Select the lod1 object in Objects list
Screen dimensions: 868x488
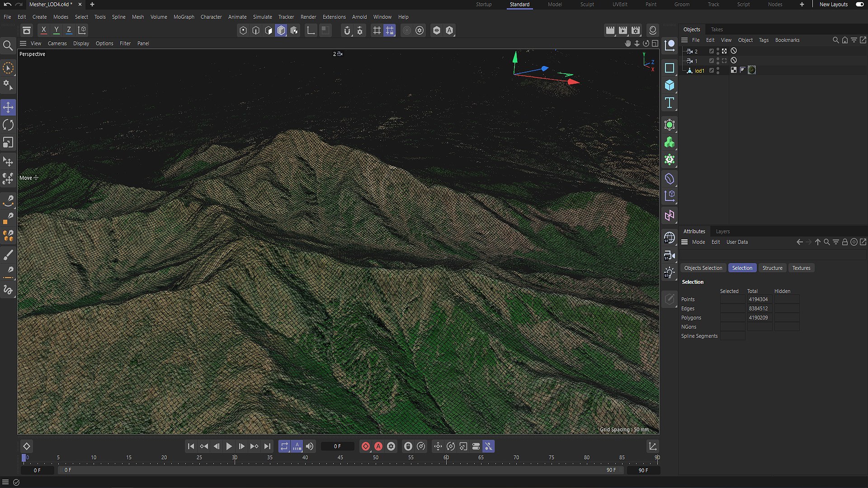(699, 71)
